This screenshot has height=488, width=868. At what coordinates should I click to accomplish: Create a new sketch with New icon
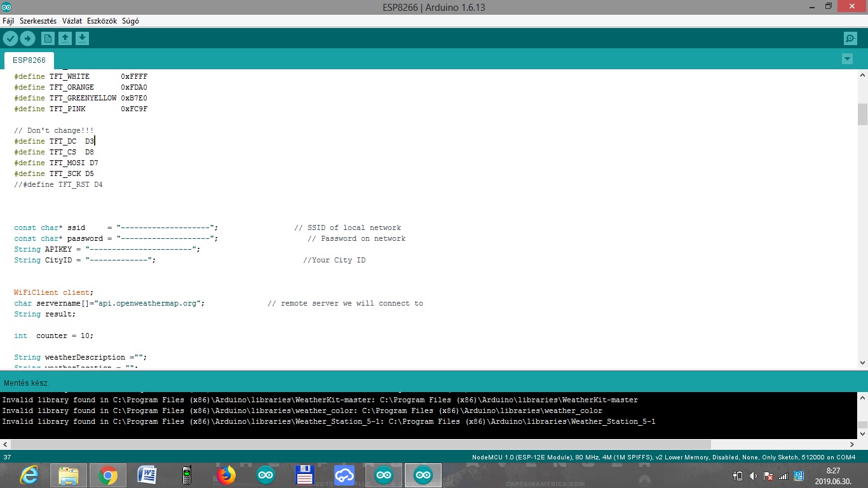coord(48,39)
